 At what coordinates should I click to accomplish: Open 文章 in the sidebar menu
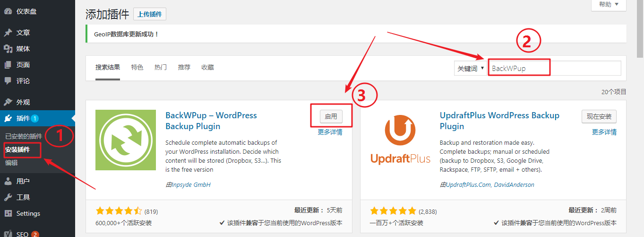point(23,33)
